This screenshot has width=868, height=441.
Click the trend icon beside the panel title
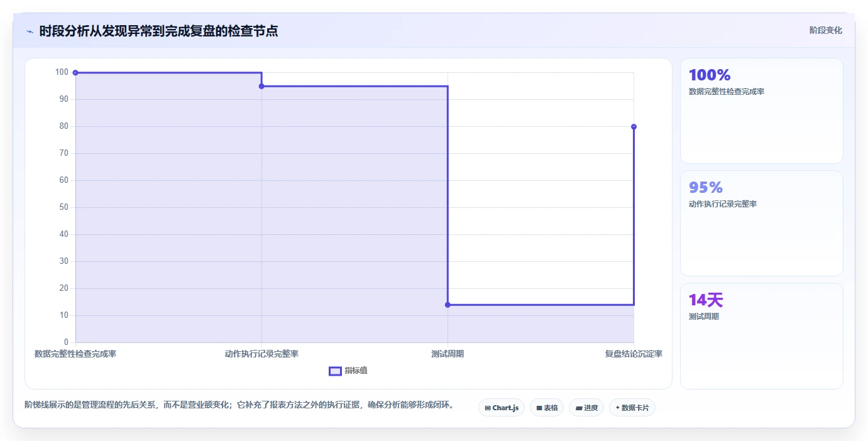(x=30, y=31)
